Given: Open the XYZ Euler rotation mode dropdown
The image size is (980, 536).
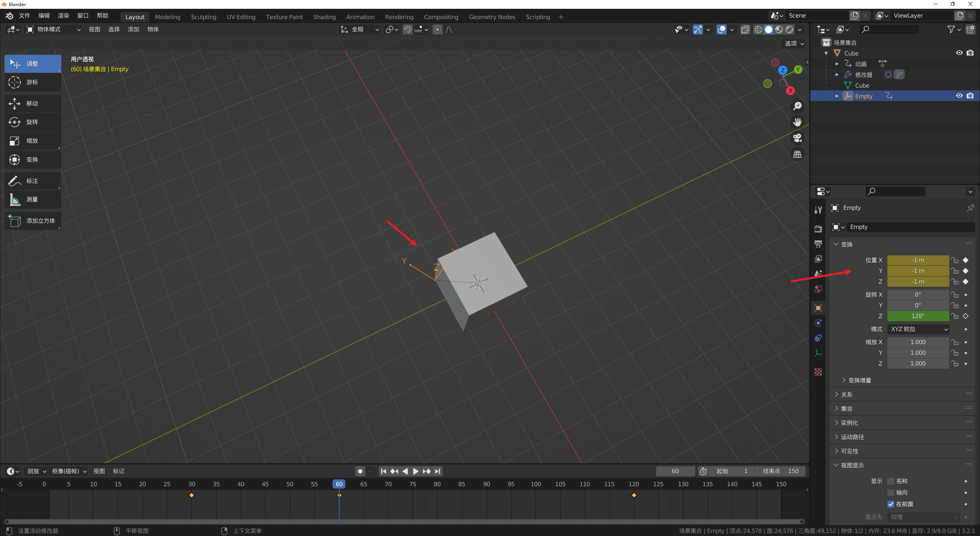Looking at the screenshot, I should [918, 329].
